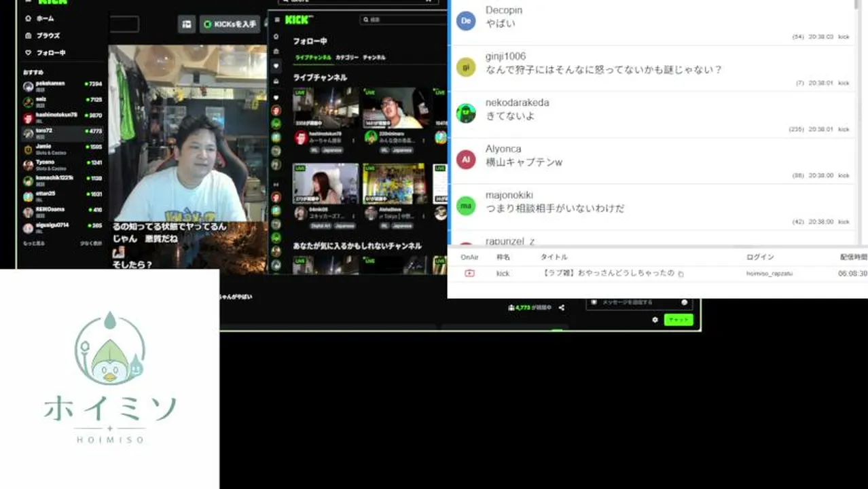Screen dimensions: 868x489
Task: Click the タイトル column header
Action: 554,257
